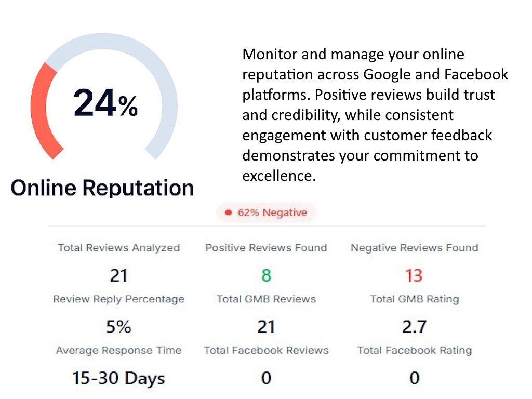Select the Total GMB Rating label
532x399 pixels.
tap(414, 299)
